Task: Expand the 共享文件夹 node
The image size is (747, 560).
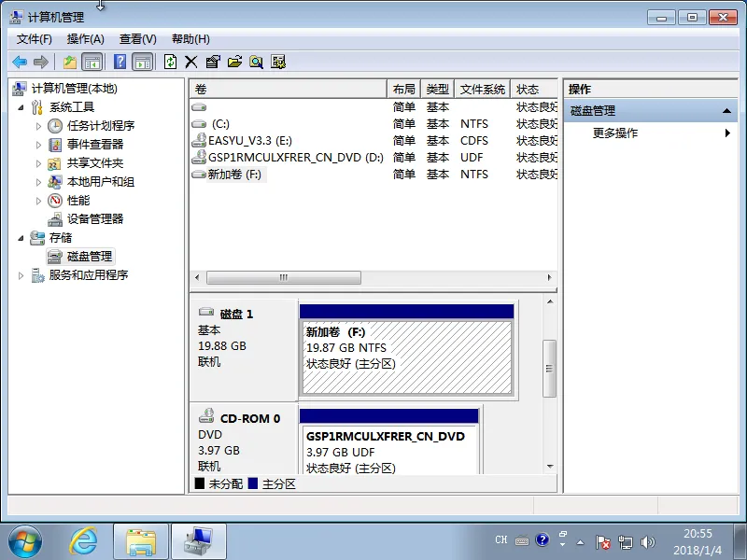Action: click(38, 163)
